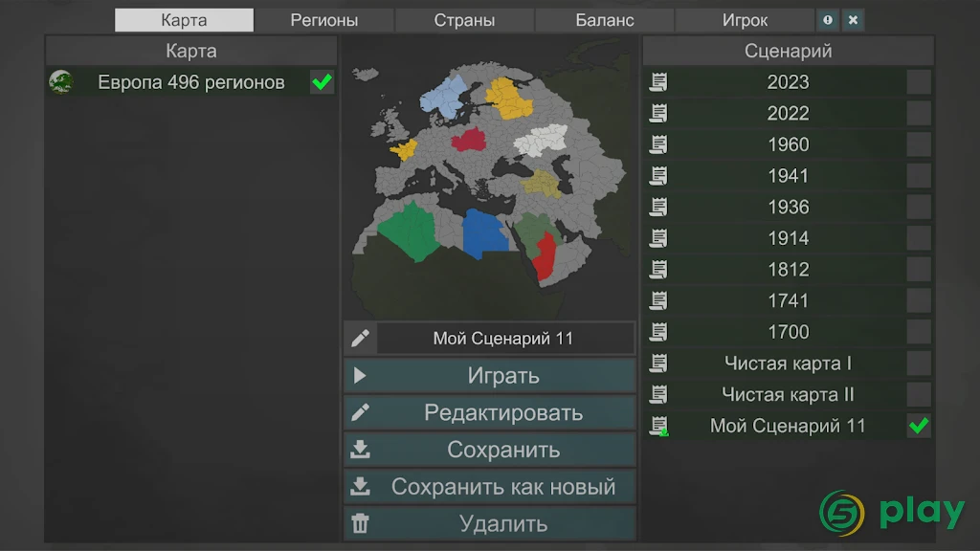980x551 pixels.
Task: Check the box for scenario 2023
Action: tap(919, 82)
